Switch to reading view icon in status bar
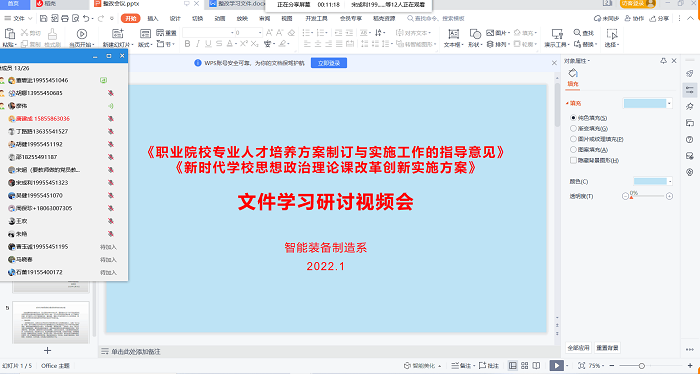Viewport: 700px width, 374px height. pyautogui.click(x=537, y=366)
